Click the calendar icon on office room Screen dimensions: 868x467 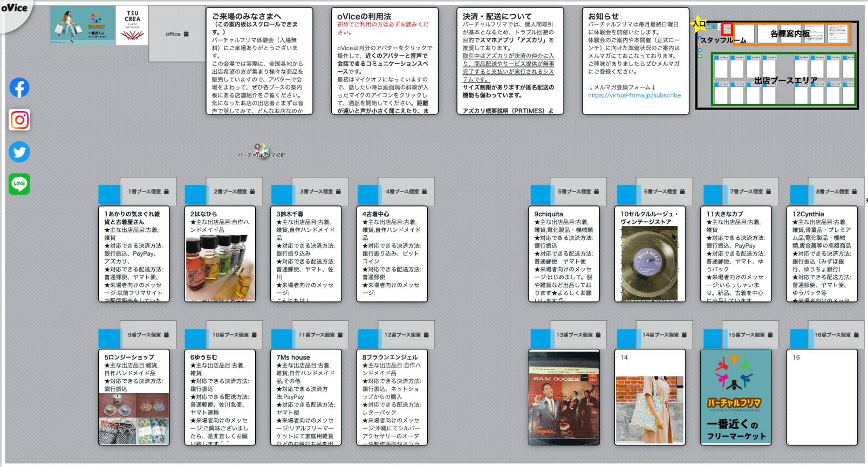[186, 34]
